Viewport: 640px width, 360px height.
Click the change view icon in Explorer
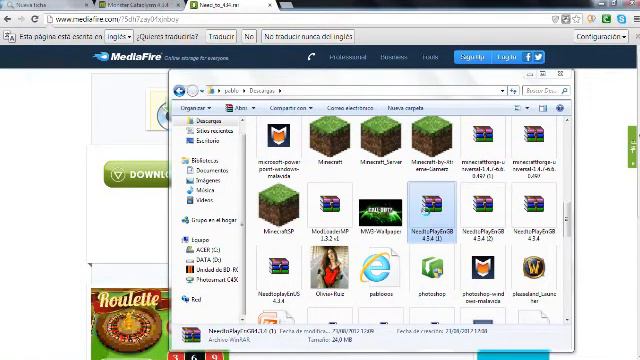click(x=518, y=108)
